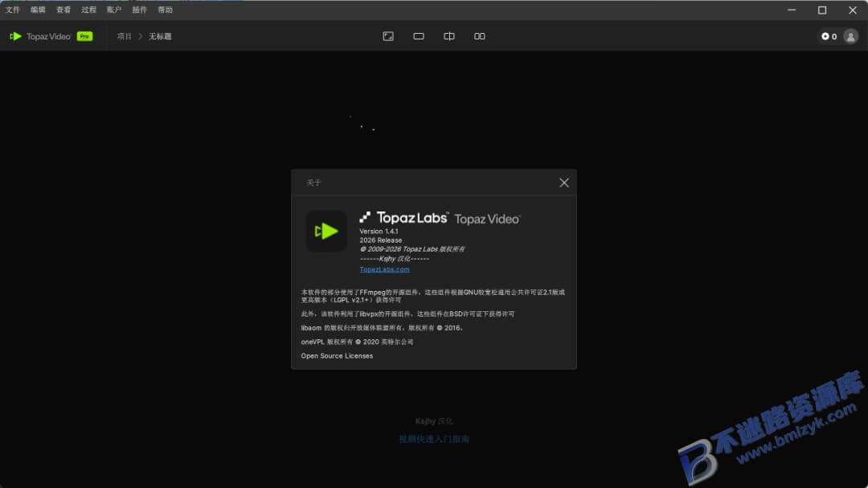
Task: Open the 编辑 menu
Action: coord(38,10)
